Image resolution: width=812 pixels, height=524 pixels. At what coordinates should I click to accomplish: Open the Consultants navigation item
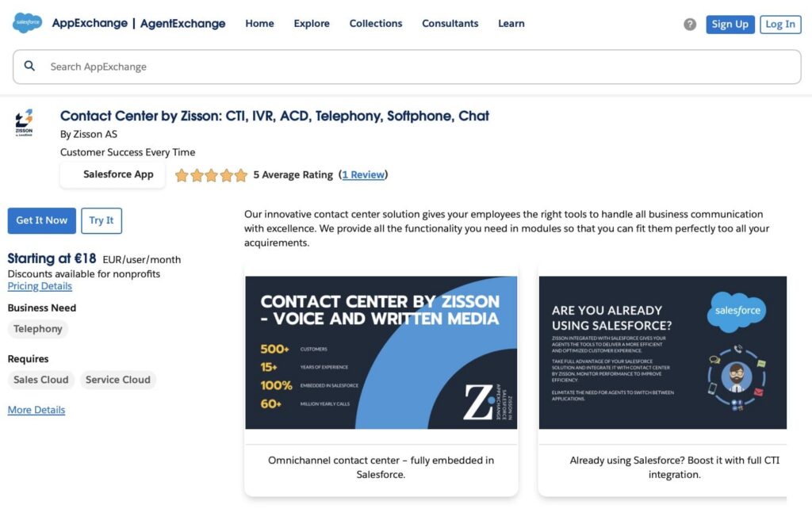450,24
